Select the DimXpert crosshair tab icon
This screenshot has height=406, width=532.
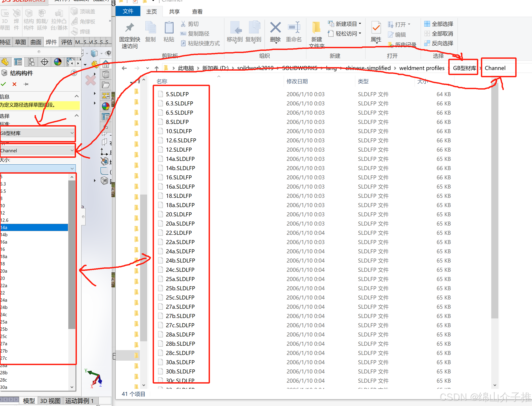click(44, 62)
